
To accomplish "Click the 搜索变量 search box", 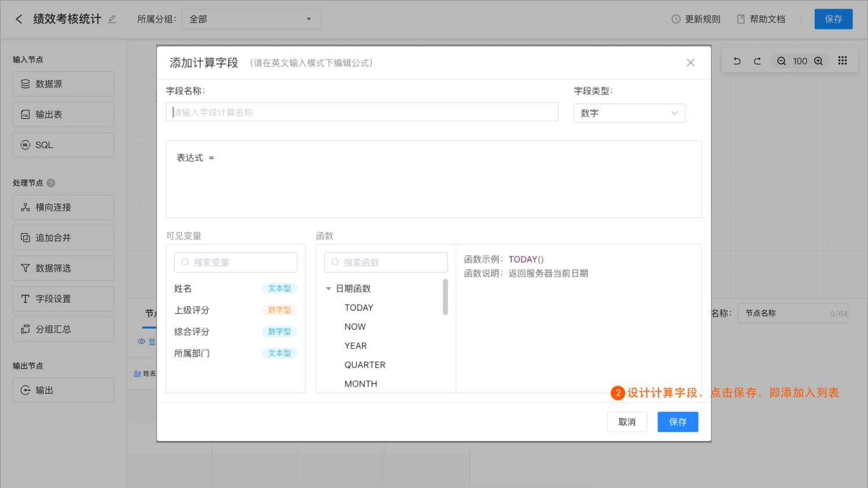I will click(236, 262).
